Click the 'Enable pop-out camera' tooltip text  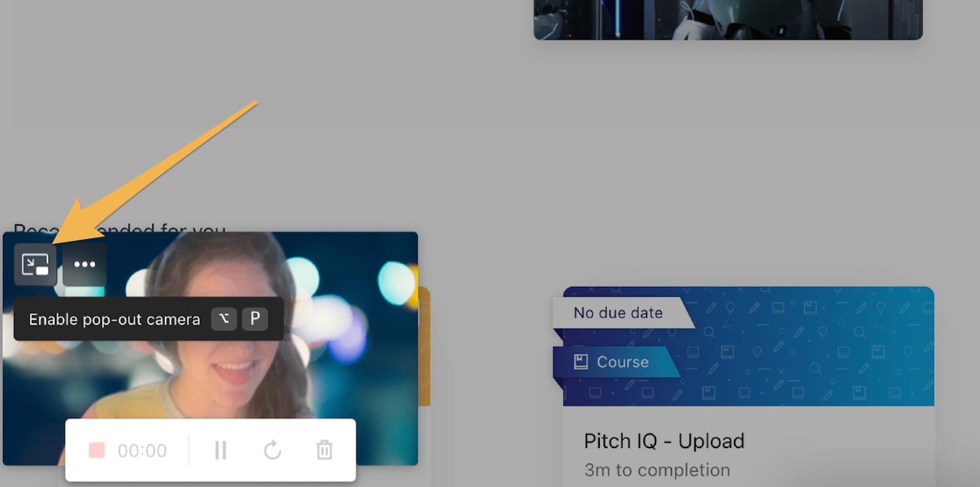pyautogui.click(x=115, y=320)
